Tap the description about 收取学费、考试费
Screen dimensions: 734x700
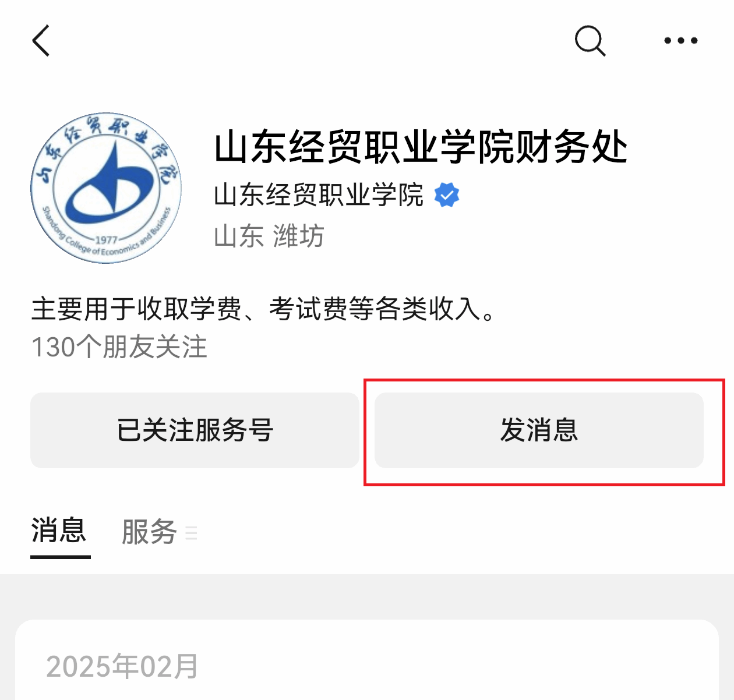point(263,309)
